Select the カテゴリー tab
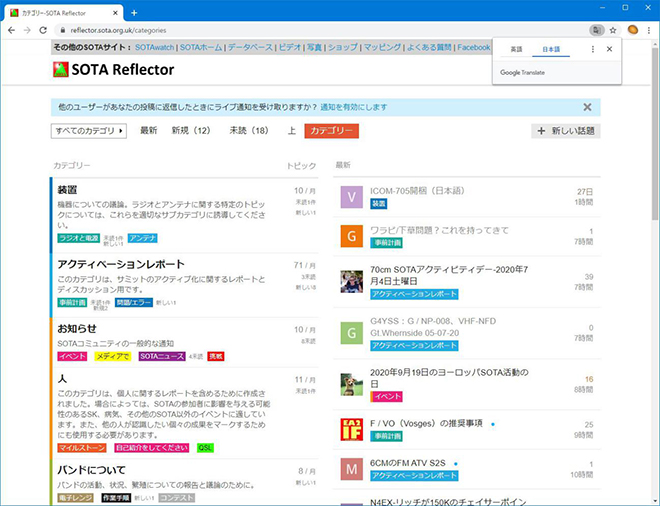Viewport: 660px width, 506px height. point(332,131)
